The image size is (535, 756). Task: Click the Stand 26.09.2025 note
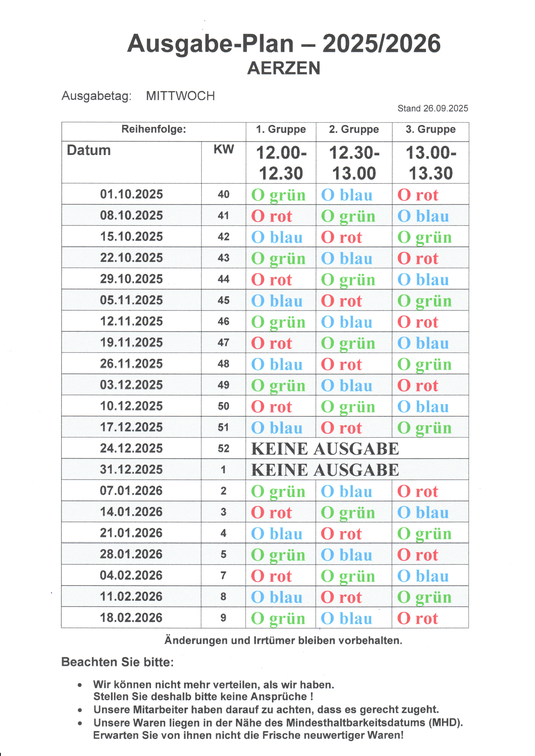[432, 108]
